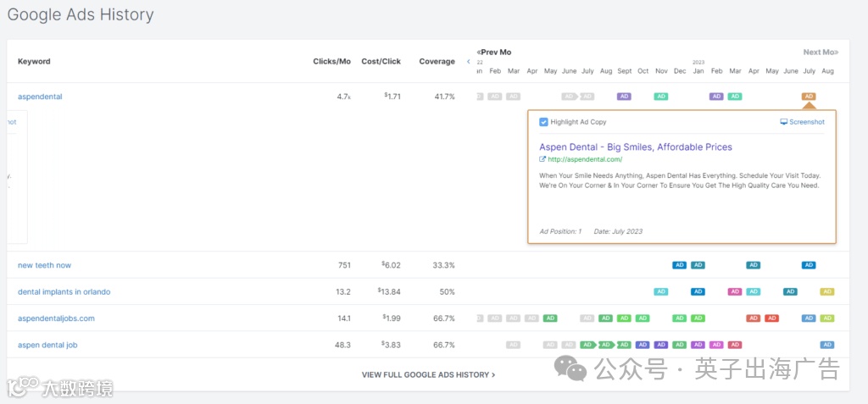Image resolution: width=868 pixels, height=404 pixels.
Task: Open 'dental implants in orlando' keyword
Action: pyautogui.click(x=64, y=292)
